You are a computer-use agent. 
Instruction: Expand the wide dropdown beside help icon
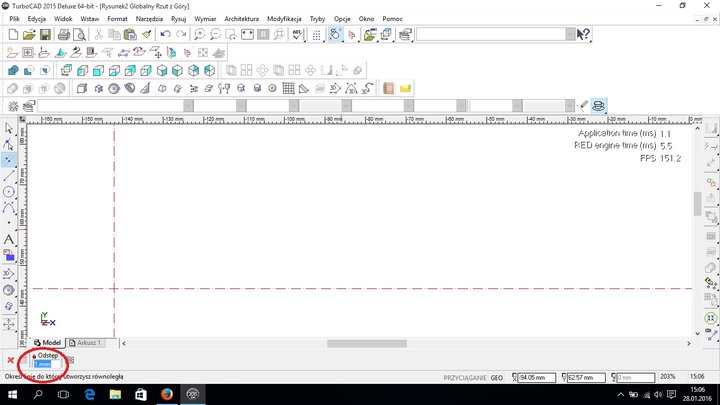(570, 34)
